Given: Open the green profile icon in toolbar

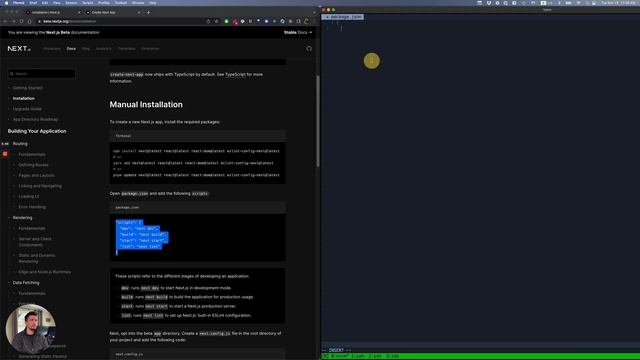Looking at the screenshot, I should tap(307, 21).
